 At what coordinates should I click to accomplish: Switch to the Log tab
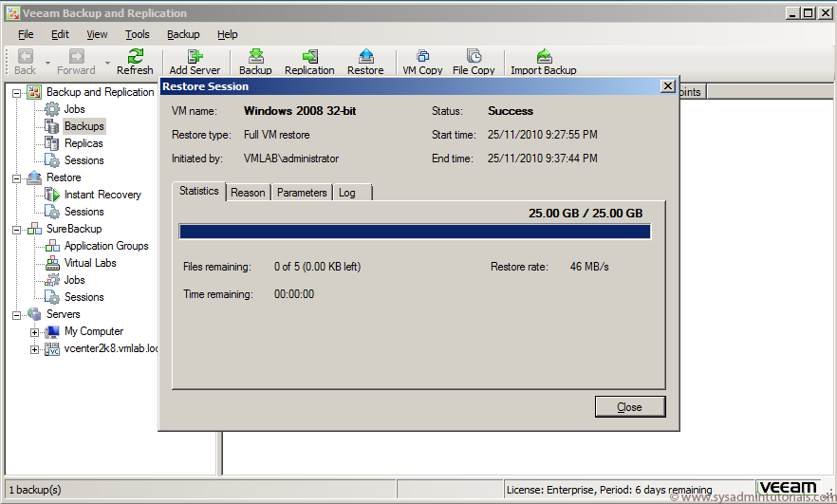click(x=352, y=192)
